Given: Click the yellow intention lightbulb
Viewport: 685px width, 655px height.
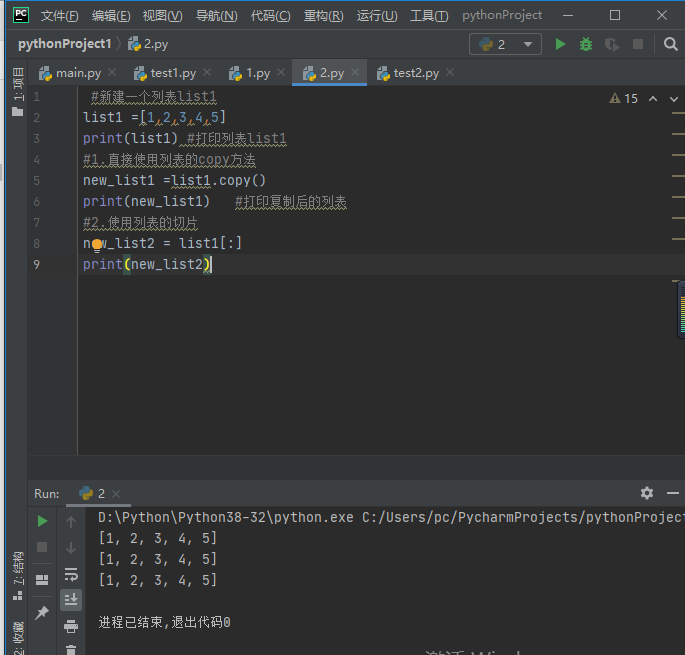Looking at the screenshot, I should pyautogui.click(x=97, y=245).
